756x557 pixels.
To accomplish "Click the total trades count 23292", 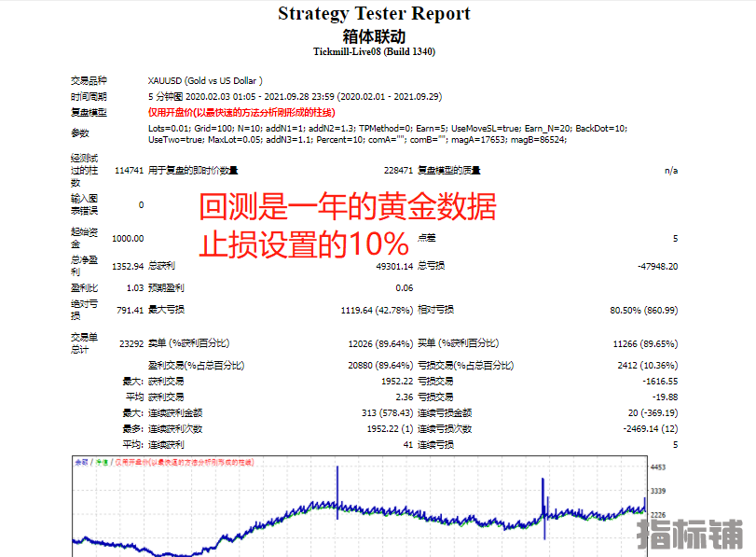I will tap(128, 343).
